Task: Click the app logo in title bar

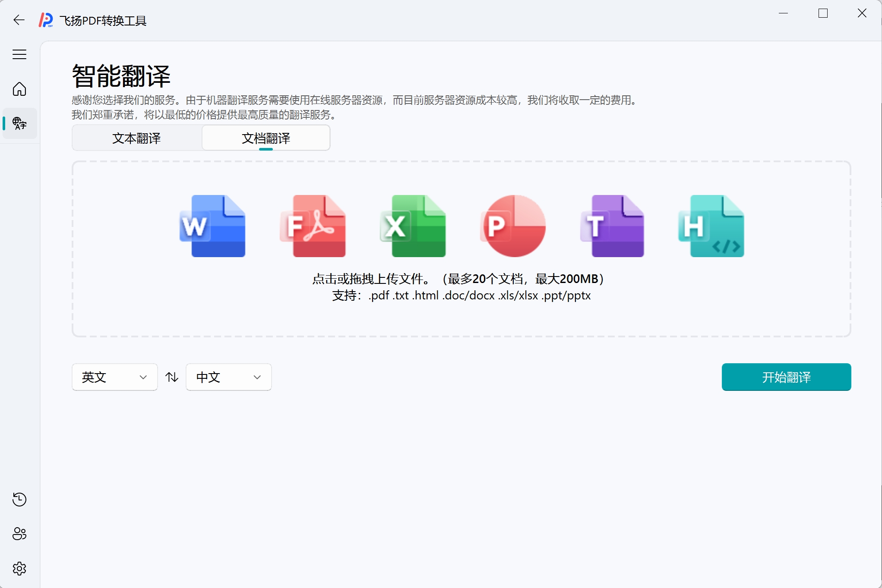Action: [46, 20]
